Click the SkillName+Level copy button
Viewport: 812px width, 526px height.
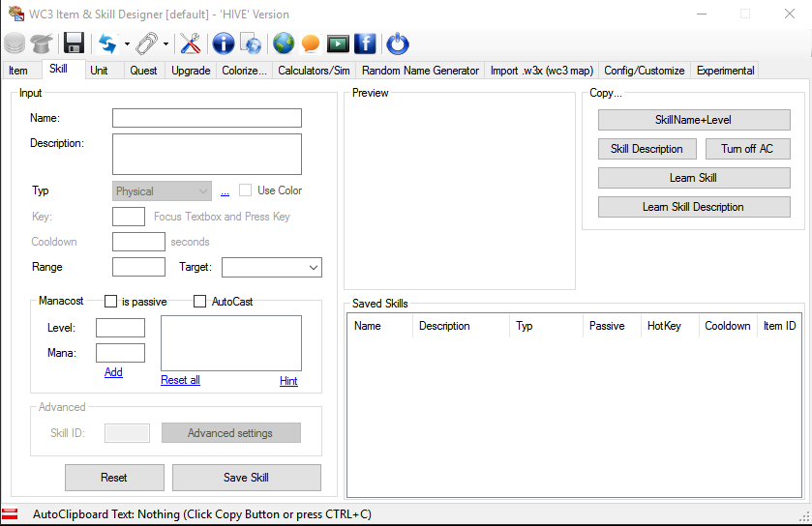(694, 120)
